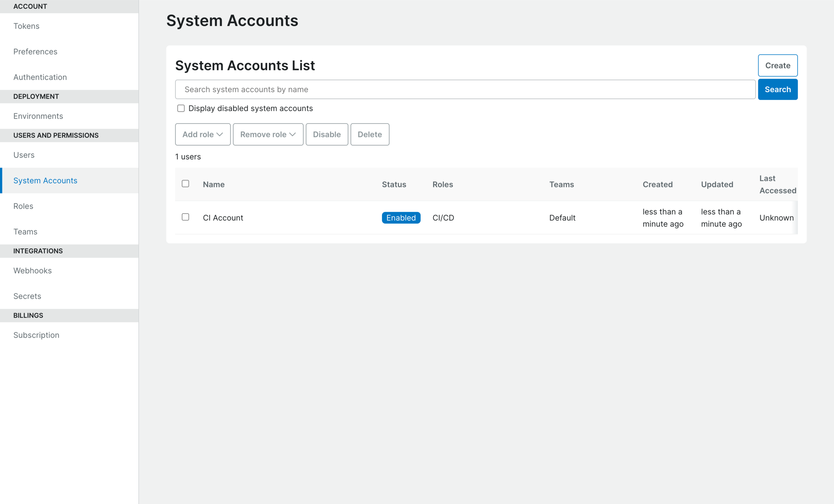Select the Authentication menu item
The height and width of the screenshot is (504, 834).
(40, 76)
